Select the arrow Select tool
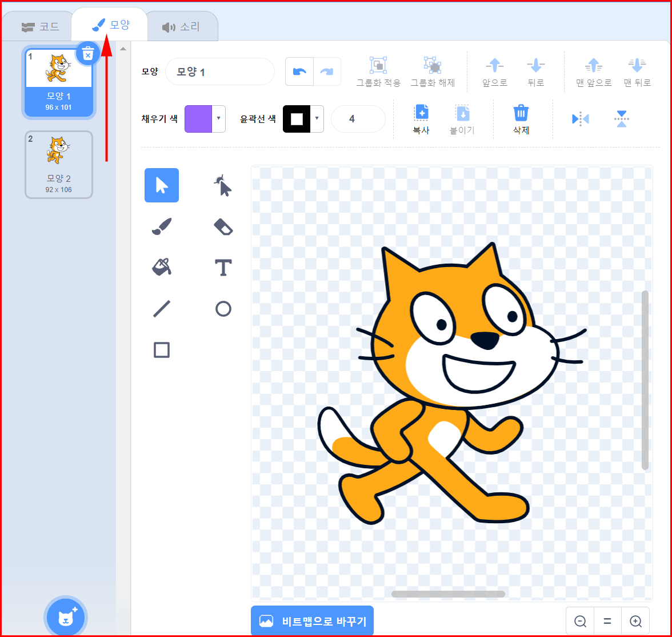 click(x=162, y=185)
